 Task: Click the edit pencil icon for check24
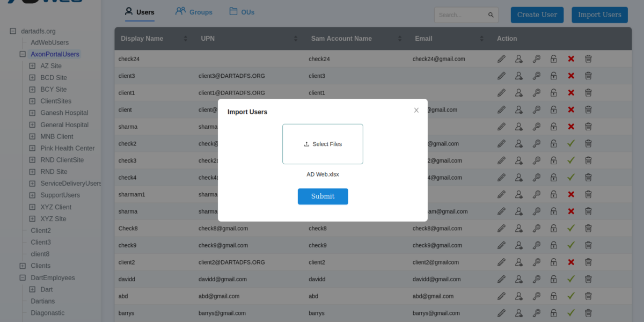tap(501, 59)
